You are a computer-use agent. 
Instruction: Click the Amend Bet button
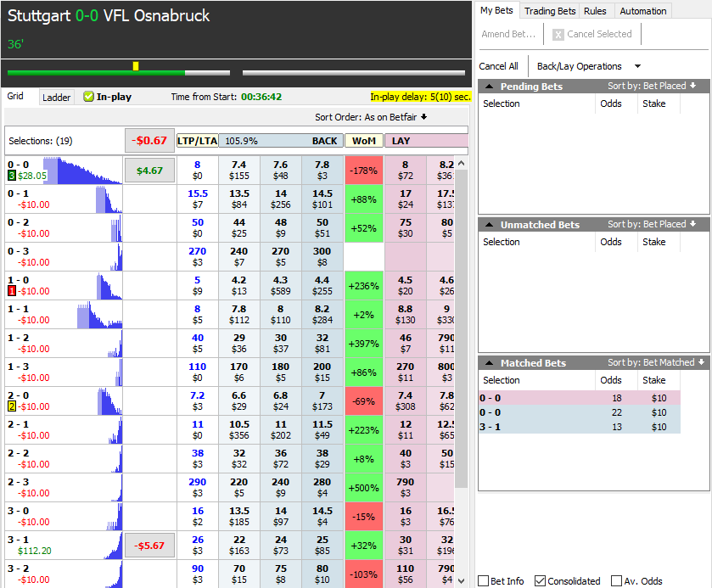point(508,34)
